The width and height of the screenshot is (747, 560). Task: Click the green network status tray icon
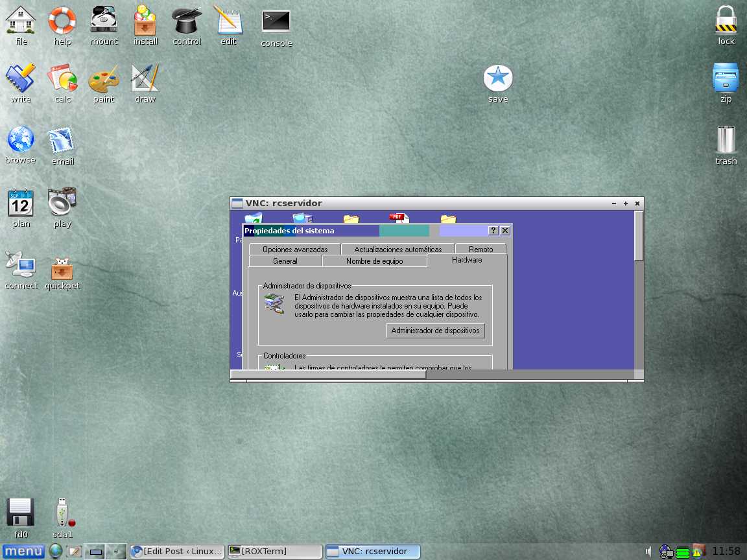click(x=682, y=552)
